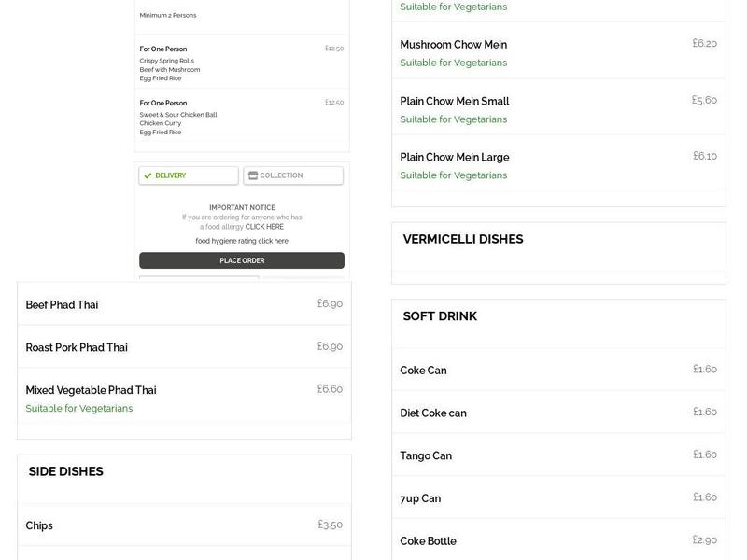Open the food allergy CLICK HERE link
This screenshot has width=747, height=560.
coord(263,225)
